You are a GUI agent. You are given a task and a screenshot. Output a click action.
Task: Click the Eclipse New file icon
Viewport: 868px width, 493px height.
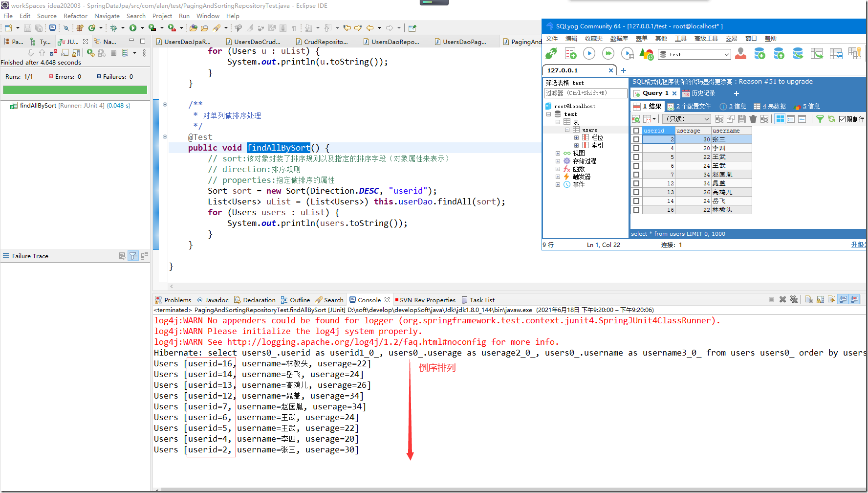click(8, 28)
